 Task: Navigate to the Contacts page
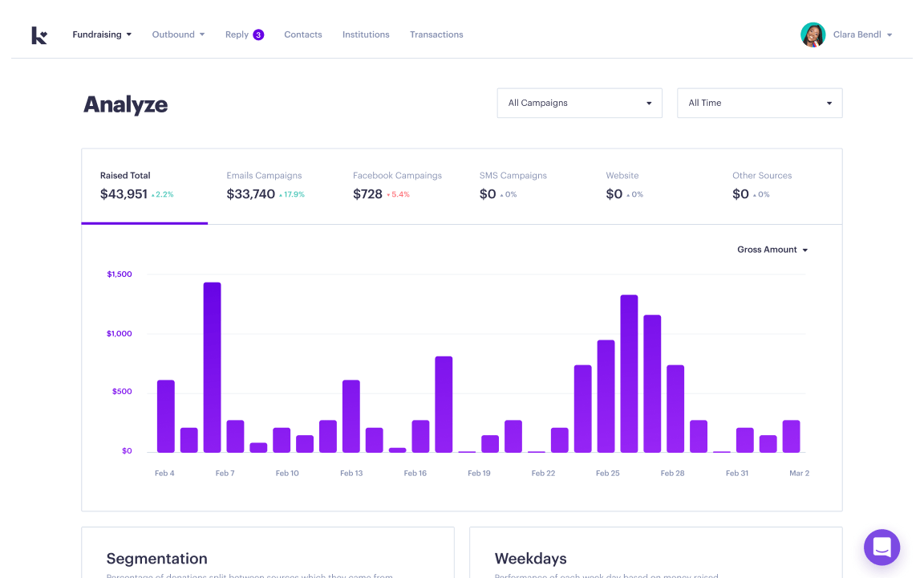pos(302,35)
